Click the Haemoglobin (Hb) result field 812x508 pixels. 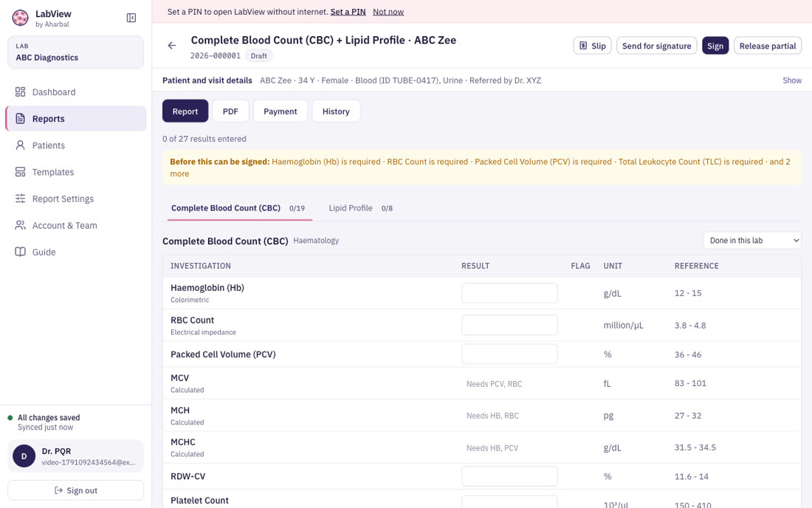point(509,293)
